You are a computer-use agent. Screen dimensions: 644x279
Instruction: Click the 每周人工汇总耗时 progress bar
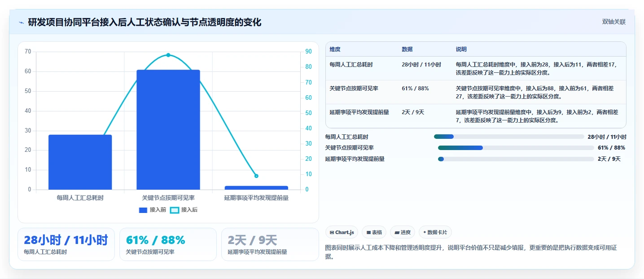pos(509,137)
